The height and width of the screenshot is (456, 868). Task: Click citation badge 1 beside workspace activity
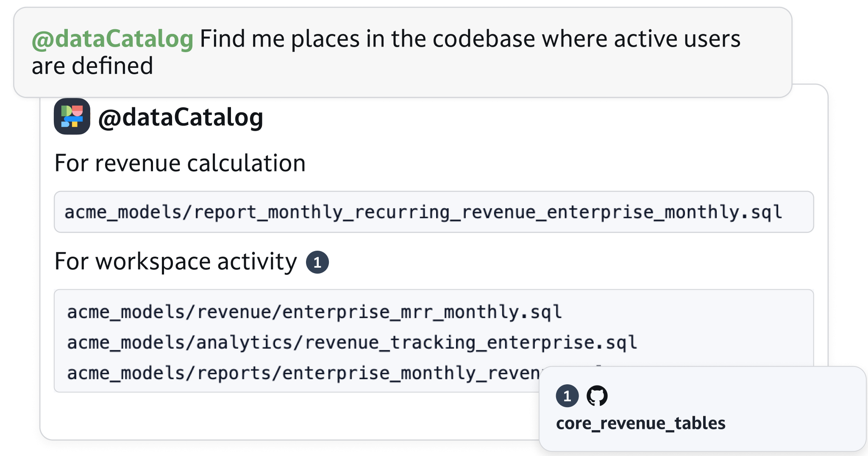[317, 262]
